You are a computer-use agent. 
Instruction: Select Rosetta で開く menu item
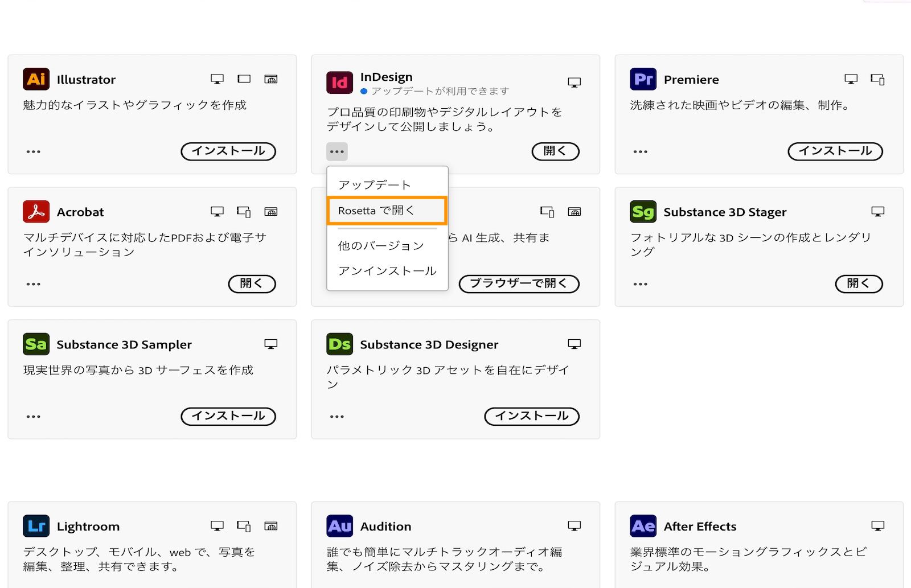pyautogui.click(x=387, y=211)
